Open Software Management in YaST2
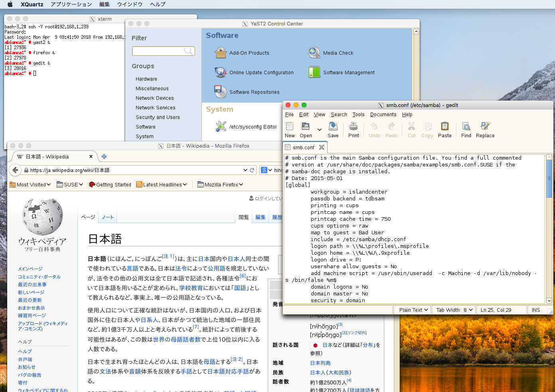555x392 pixels. pyautogui.click(x=342, y=72)
